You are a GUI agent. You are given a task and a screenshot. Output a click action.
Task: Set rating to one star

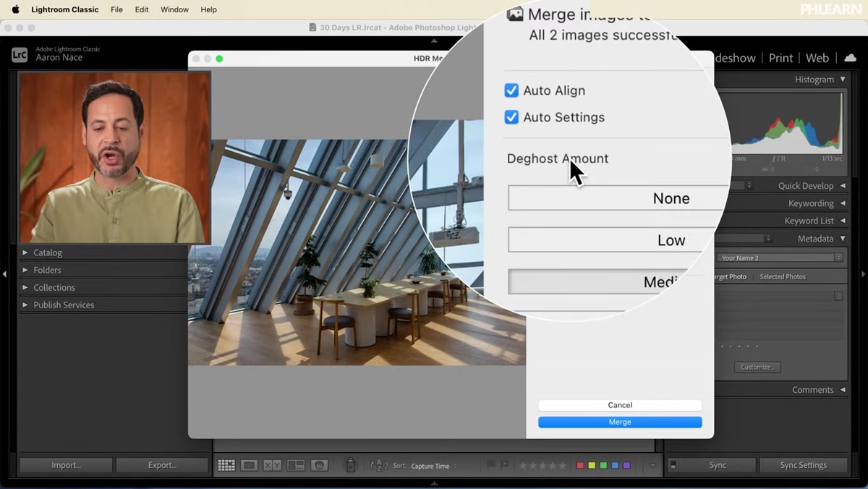click(x=522, y=466)
